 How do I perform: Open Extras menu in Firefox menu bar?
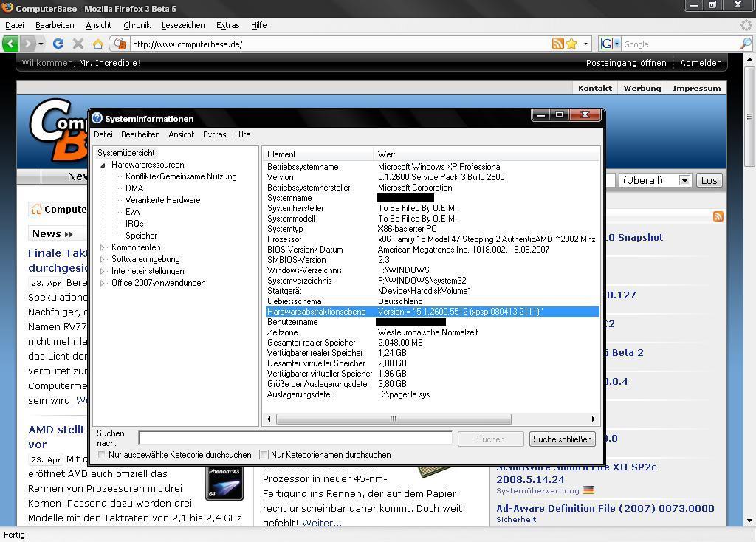pyautogui.click(x=227, y=25)
